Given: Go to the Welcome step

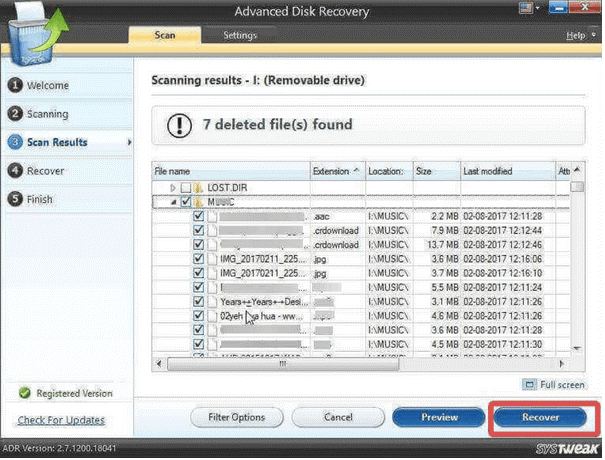Looking at the screenshot, I should [x=68, y=85].
